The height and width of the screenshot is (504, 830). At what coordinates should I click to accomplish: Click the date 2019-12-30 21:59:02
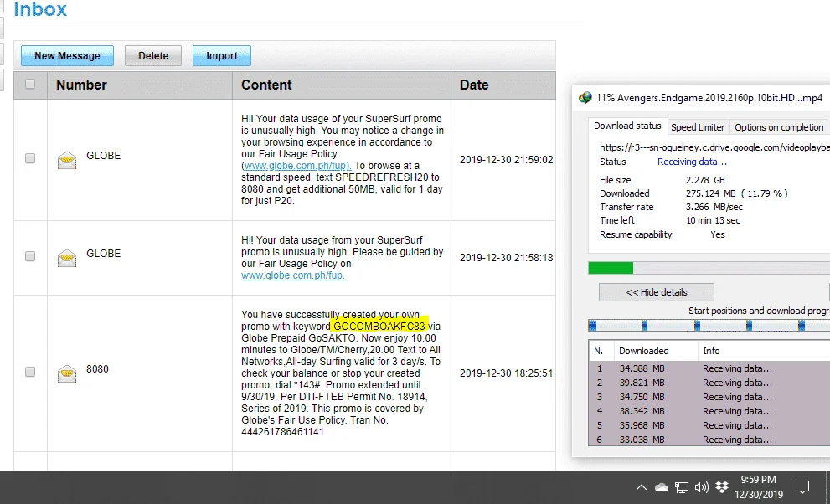pos(506,160)
